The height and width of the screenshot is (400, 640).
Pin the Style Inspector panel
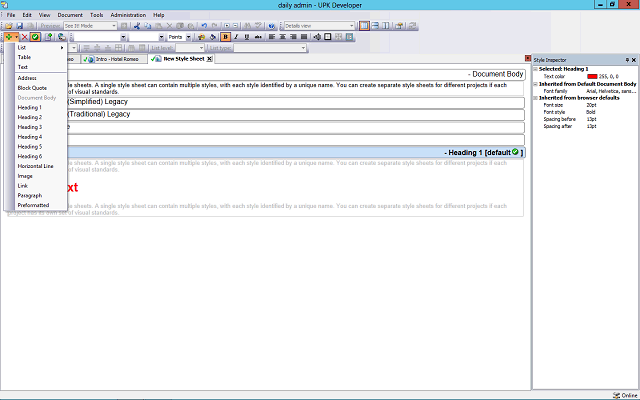pos(626,60)
